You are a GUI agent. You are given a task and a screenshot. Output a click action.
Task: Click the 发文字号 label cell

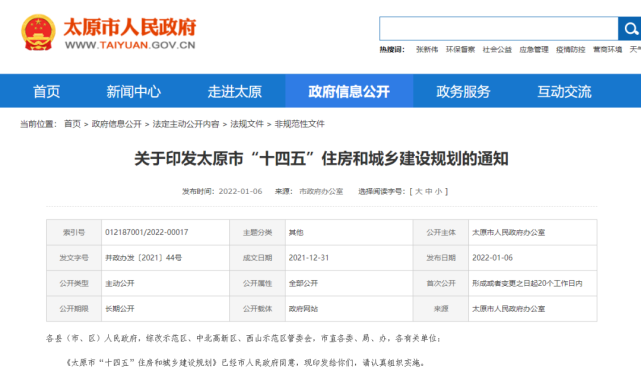[74, 258]
